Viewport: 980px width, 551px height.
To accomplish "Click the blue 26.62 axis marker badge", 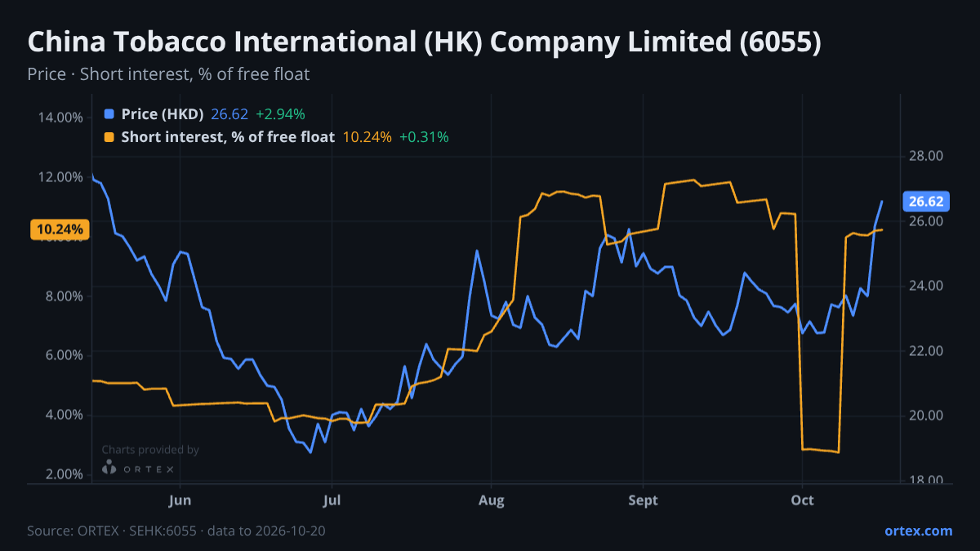I will coord(925,202).
